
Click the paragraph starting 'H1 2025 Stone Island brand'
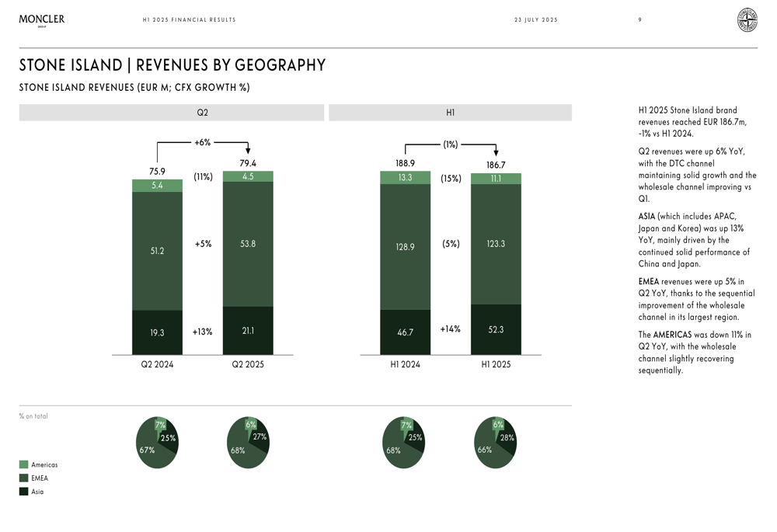tap(692, 122)
